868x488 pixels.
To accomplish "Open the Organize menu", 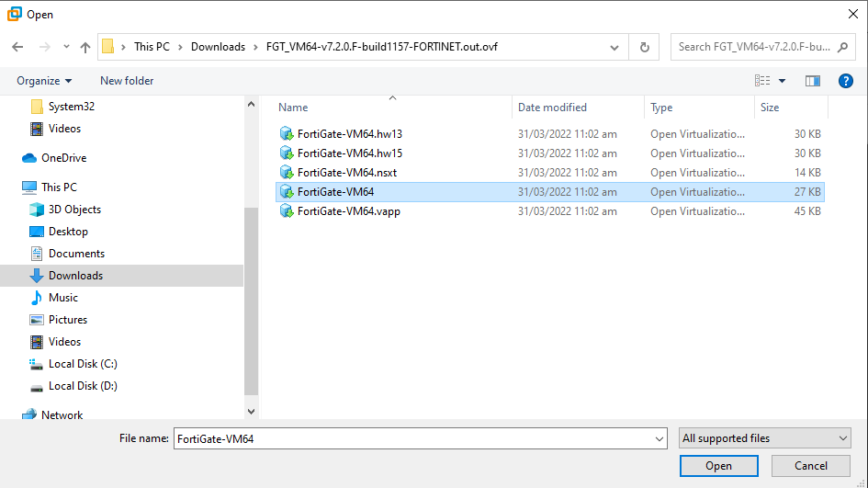I will coord(44,81).
